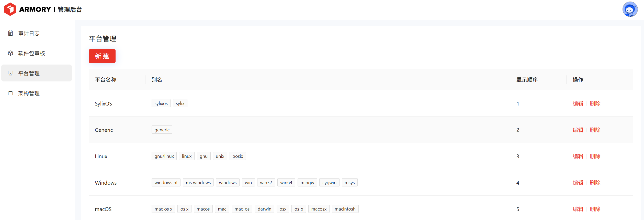Click 编辑 for the Windows platform

click(578, 183)
